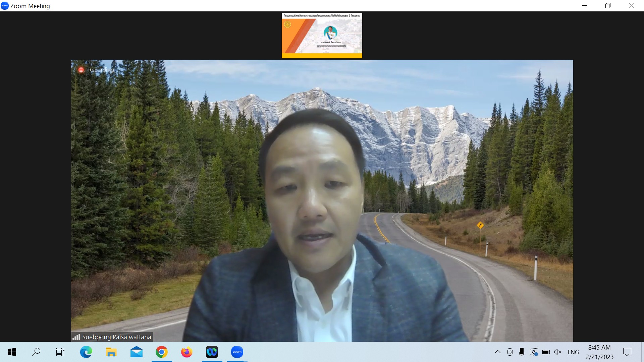
Task: Open File Explorer from the taskbar
Action: click(x=111, y=352)
